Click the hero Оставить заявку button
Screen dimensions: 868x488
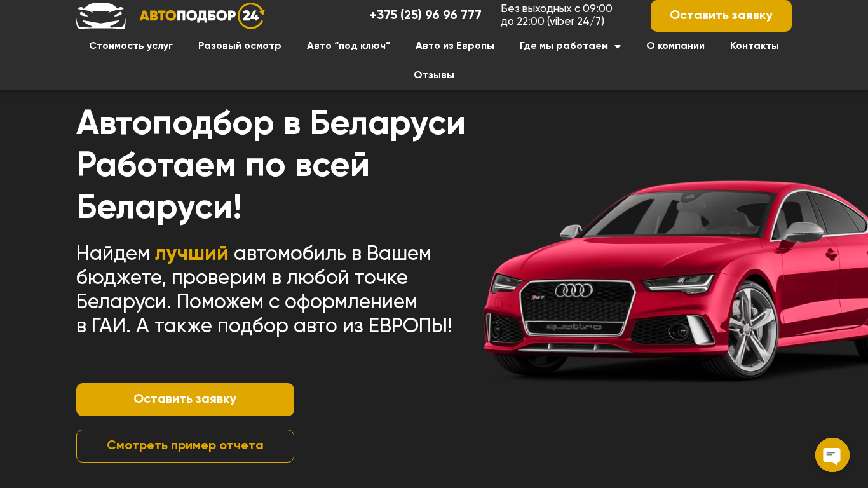click(185, 400)
